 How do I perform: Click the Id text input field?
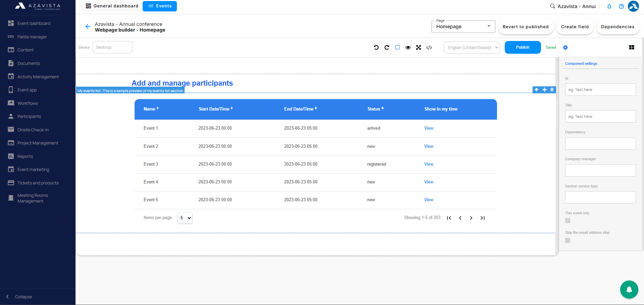click(x=600, y=90)
